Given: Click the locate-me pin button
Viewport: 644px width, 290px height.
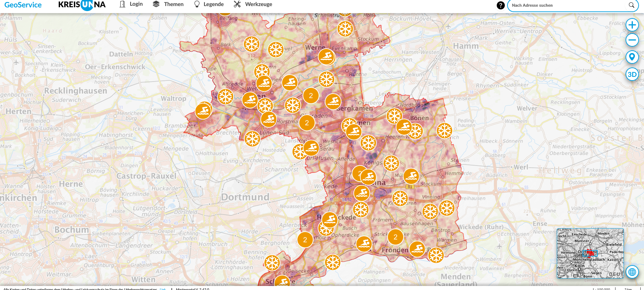Looking at the screenshot, I should click(632, 57).
